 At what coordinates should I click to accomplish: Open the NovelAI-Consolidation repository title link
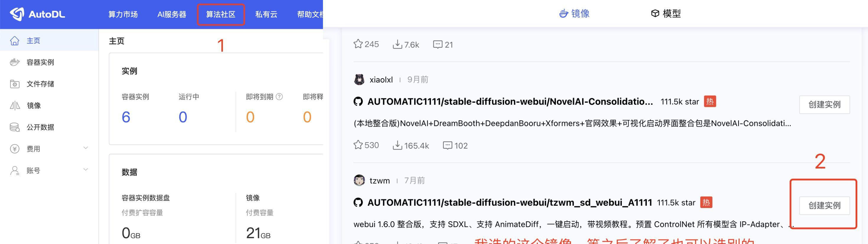tap(510, 101)
